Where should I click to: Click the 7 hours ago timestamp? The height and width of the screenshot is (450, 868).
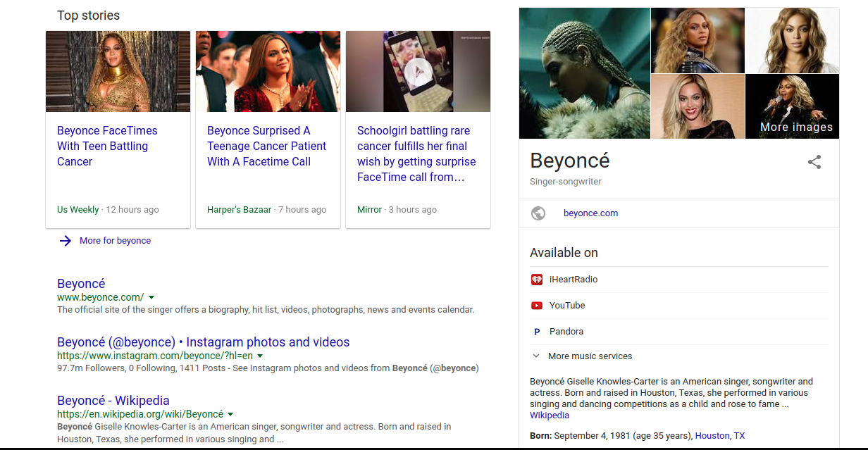[302, 210]
